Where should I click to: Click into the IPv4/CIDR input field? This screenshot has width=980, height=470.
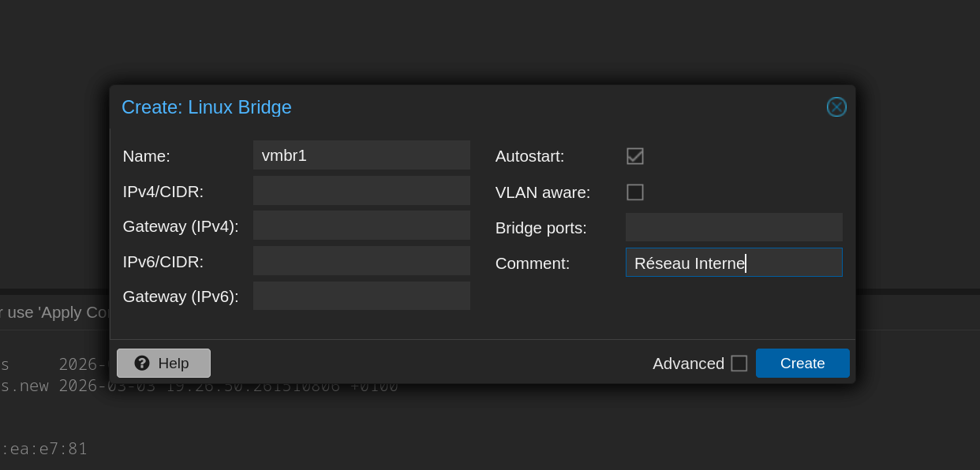pyautogui.click(x=361, y=191)
